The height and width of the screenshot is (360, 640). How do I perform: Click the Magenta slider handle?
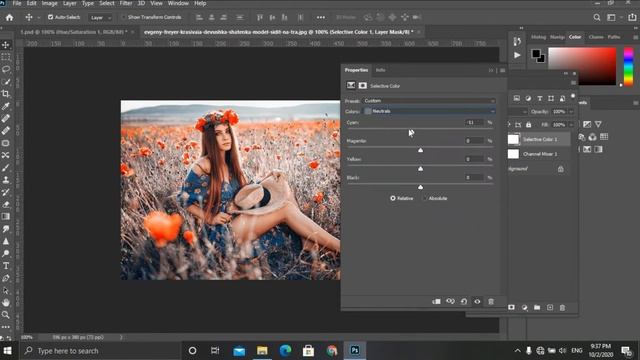pos(420,150)
